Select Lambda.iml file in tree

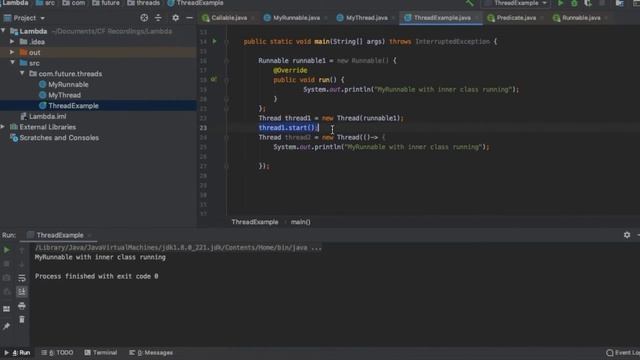[47, 116]
